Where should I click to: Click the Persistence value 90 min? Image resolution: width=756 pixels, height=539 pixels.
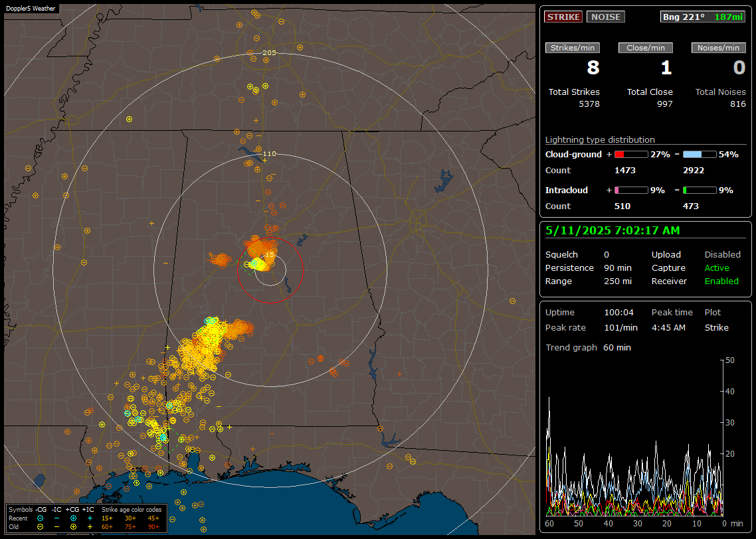618,268
